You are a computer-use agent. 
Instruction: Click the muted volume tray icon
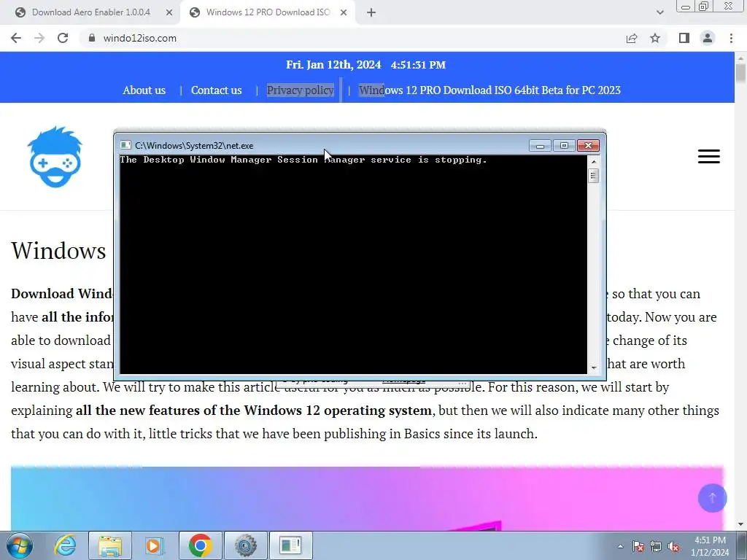coord(673,546)
